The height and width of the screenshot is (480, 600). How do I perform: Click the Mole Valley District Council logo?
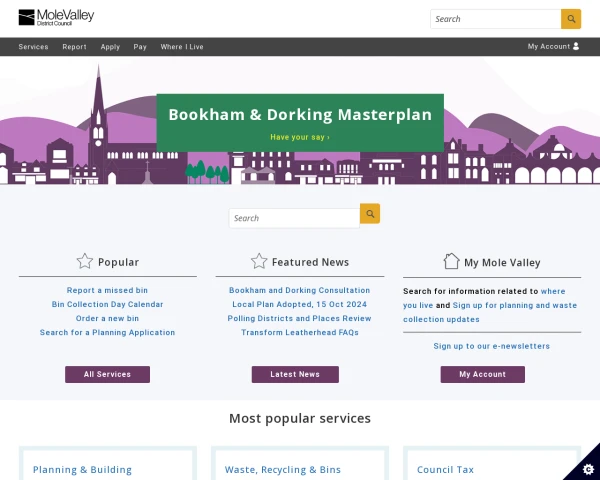[x=56, y=18]
